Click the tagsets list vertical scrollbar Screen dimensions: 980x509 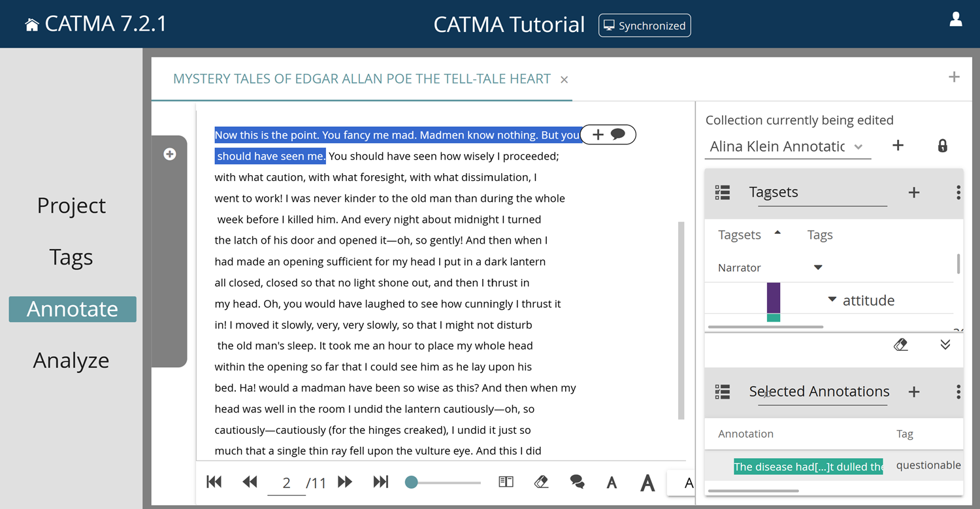pyautogui.click(x=958, y=263)
